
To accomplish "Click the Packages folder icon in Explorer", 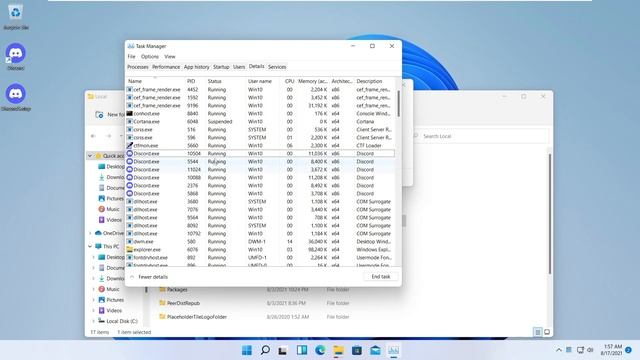I will (162, 289).
